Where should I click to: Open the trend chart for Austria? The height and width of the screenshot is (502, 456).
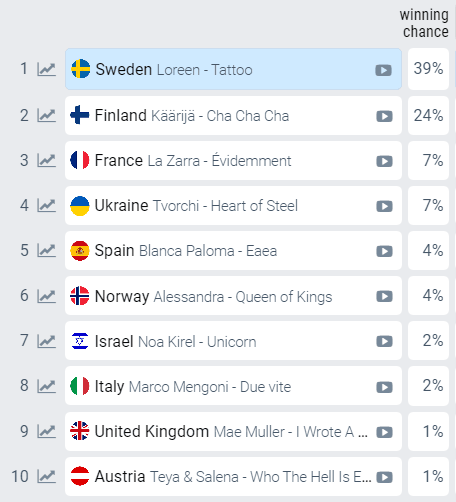click(46, 476)
